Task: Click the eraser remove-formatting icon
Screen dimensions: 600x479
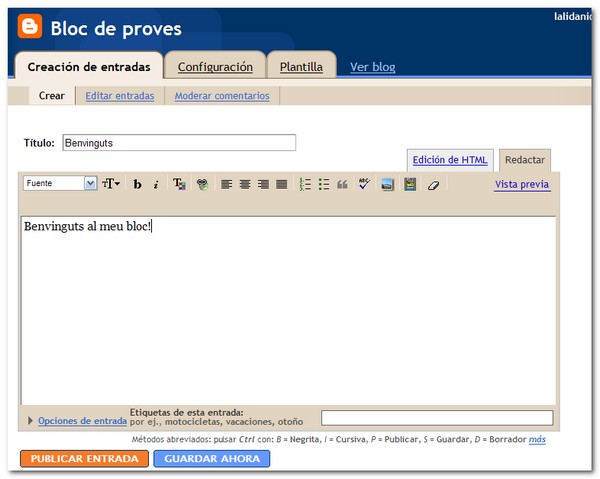Action: pyautogui.click(x=433, y=184)
